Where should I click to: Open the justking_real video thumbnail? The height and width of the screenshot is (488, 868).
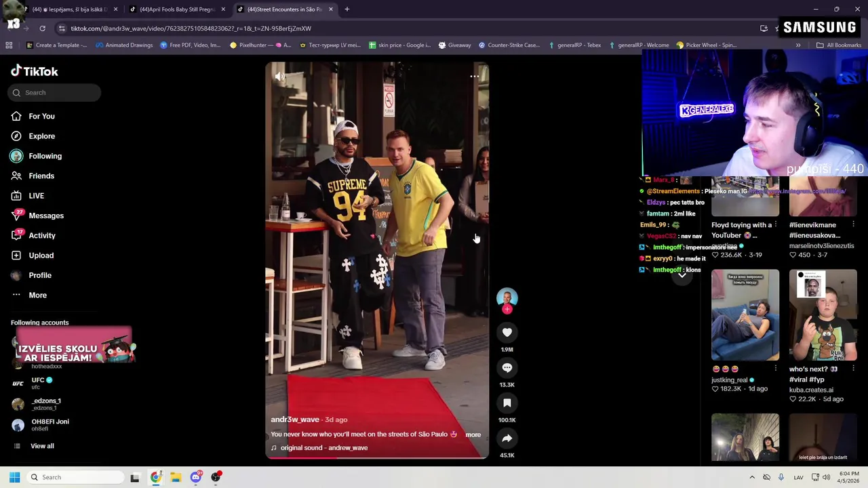point(745,315)
